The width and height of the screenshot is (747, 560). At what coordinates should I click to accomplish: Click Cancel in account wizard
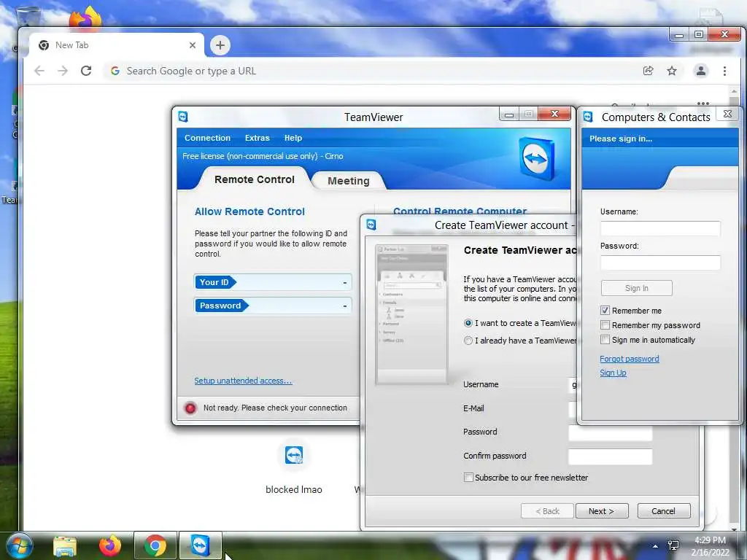[664, 511]
